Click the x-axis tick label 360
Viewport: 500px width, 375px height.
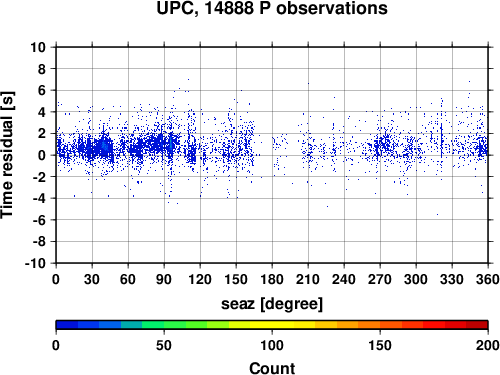(488, 279)
